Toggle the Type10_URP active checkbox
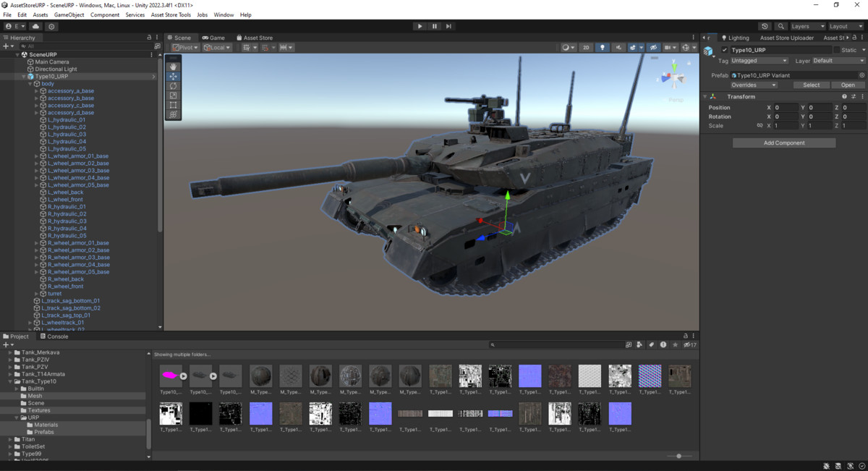Viewport: 868px width, 471px height. coord(723,50)
